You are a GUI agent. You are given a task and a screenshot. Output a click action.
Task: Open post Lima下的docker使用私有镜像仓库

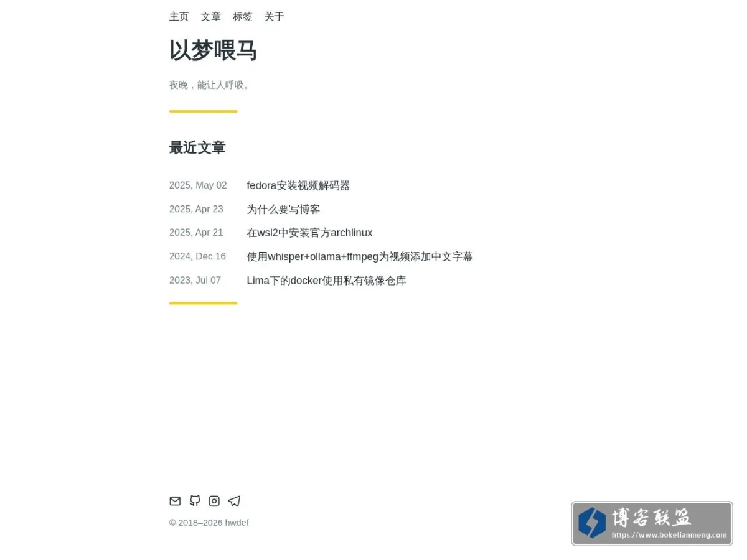326,281
